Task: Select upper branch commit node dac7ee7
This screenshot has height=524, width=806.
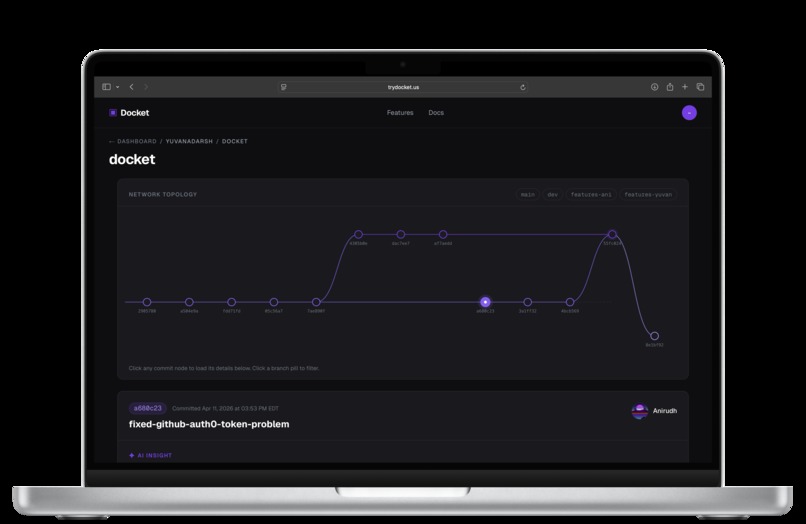Action: point(401,234)
